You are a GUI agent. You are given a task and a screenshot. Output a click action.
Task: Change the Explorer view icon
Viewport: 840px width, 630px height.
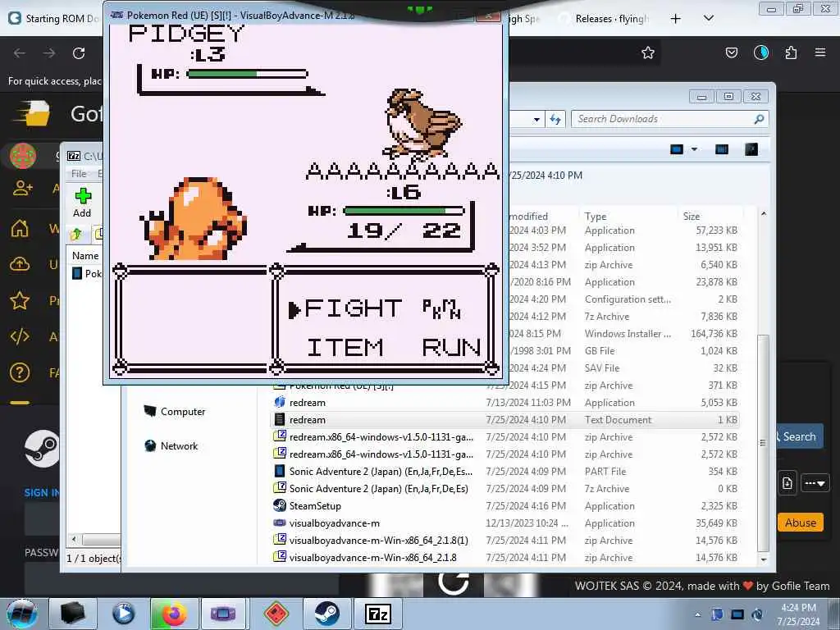(677, 149)
